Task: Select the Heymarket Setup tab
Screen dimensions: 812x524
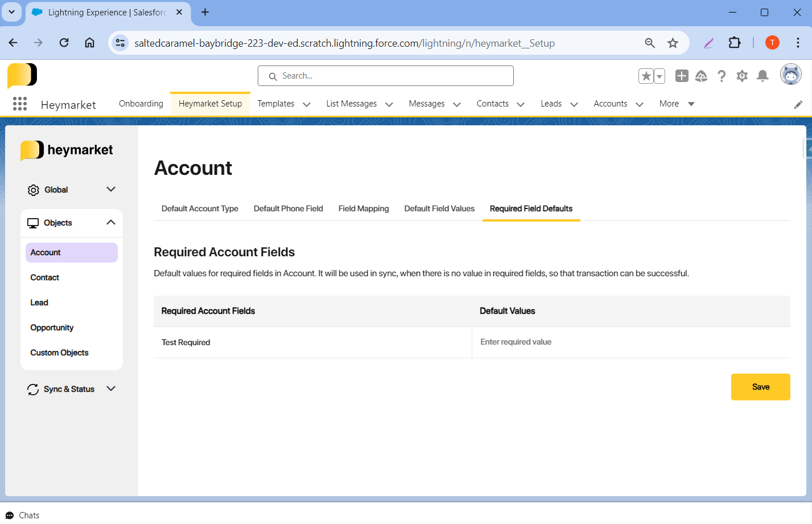Action: tap(211, 104)
